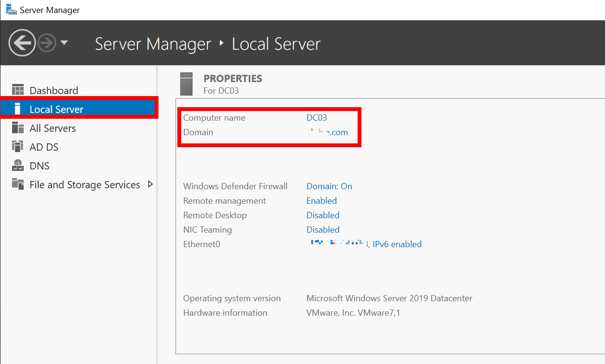Open the navigation history dropdown arrow

[x=64, y=43]
